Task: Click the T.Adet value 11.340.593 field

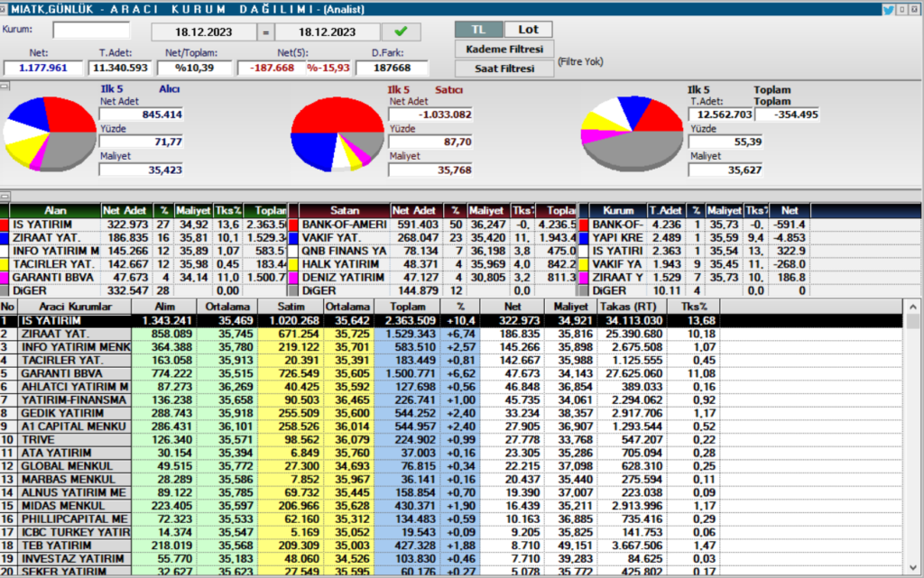Action: (121, 69)
